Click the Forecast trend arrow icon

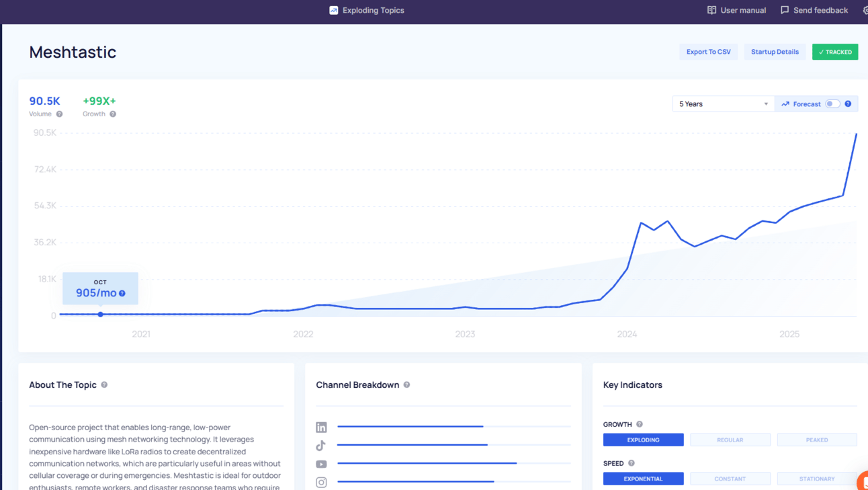tap(785, 104)
